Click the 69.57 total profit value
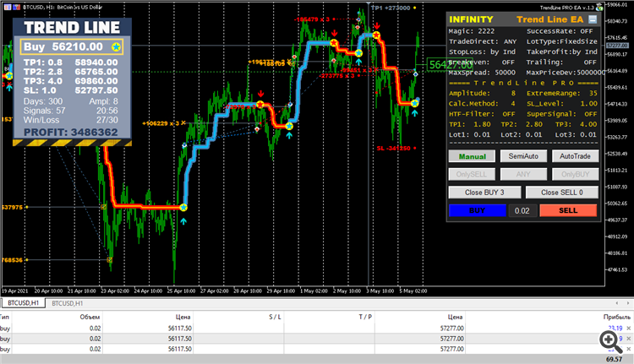Viewport: 634px width, 364px height. click(x=614, y=359)
